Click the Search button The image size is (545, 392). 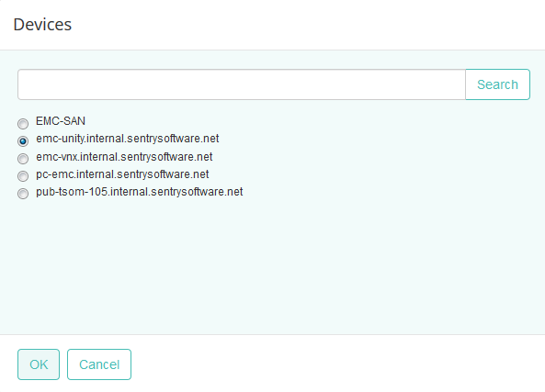497,84
